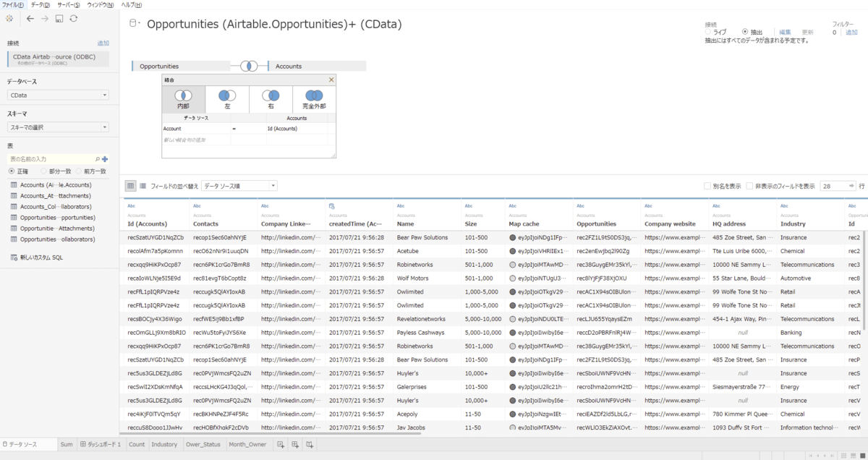Click Abc type icon above Industry column

click(784, 206)
